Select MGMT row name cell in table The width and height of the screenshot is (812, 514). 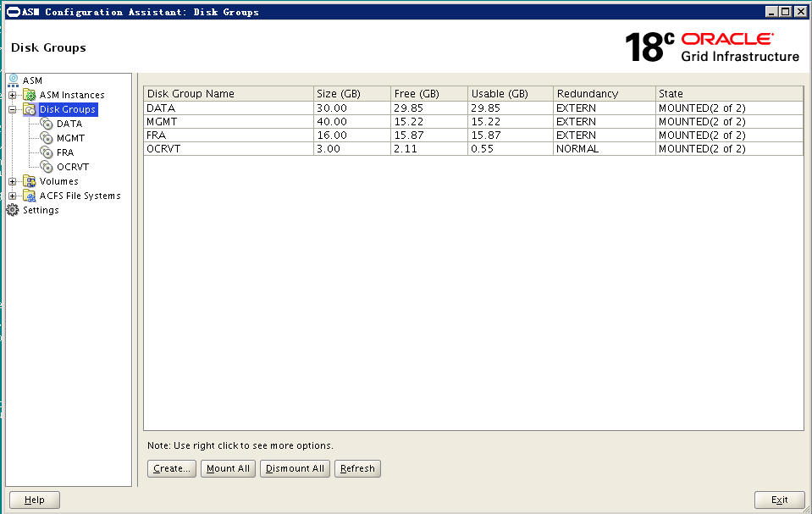coord(229,122)
